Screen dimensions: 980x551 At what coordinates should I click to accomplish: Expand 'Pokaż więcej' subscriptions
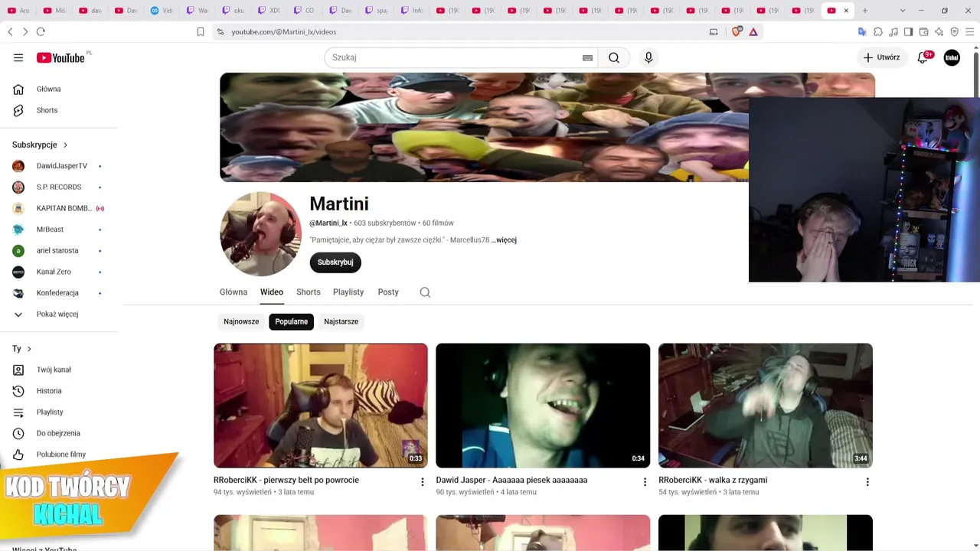click(x=58, y=314)
